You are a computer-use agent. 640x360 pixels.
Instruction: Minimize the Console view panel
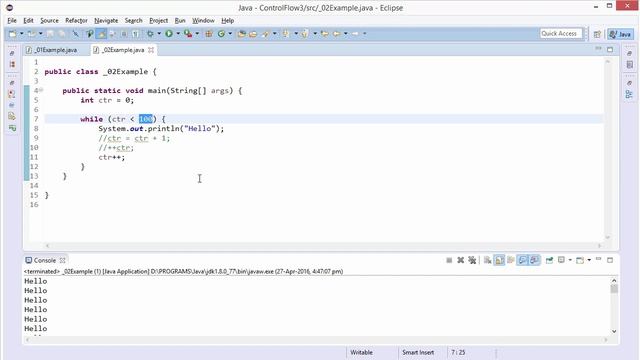pos(598,259)
